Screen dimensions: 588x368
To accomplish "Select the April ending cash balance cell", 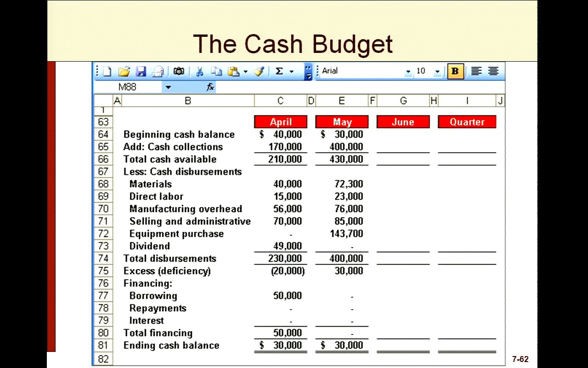I will [x=281, y=345].
